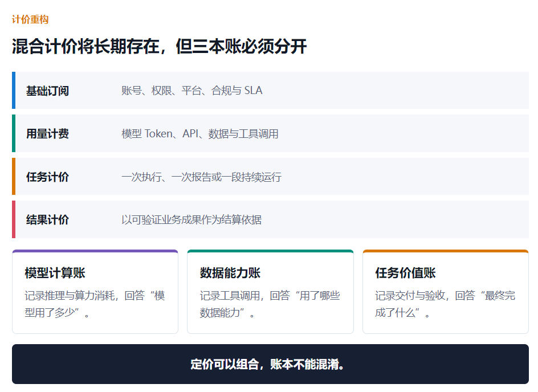Click the row title 用量计费
The width and height of the screenshot is (538, 392).
(48, 134)
